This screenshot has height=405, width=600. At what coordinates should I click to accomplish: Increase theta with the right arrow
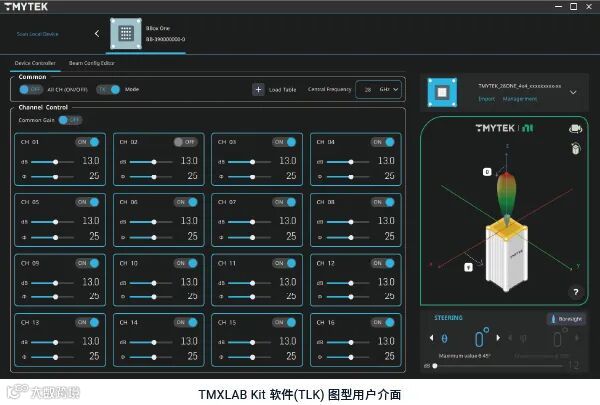498,338
